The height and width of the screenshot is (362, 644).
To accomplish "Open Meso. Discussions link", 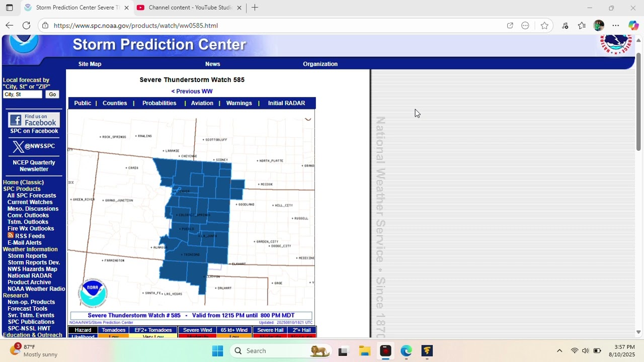I will [x=33, y=209].
